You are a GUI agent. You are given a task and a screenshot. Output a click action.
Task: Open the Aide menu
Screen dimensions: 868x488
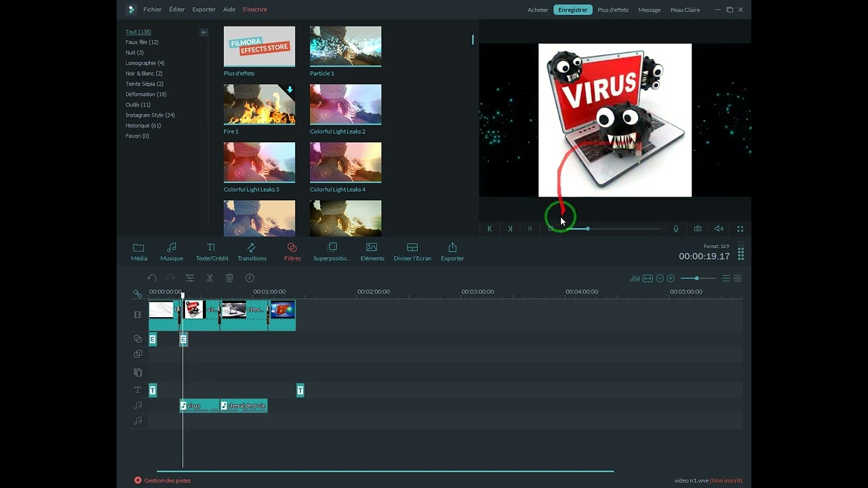(x=229, y=9)
